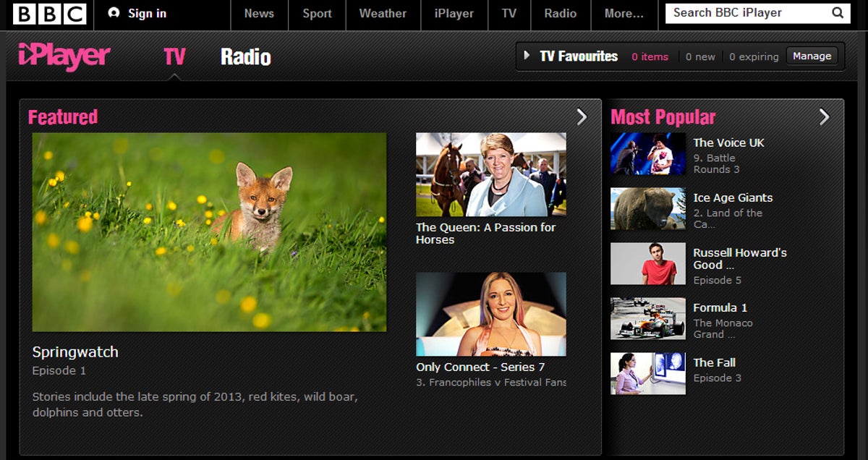Click the Sign in profile icon
The image size is (868, 460).
(114, 13)
